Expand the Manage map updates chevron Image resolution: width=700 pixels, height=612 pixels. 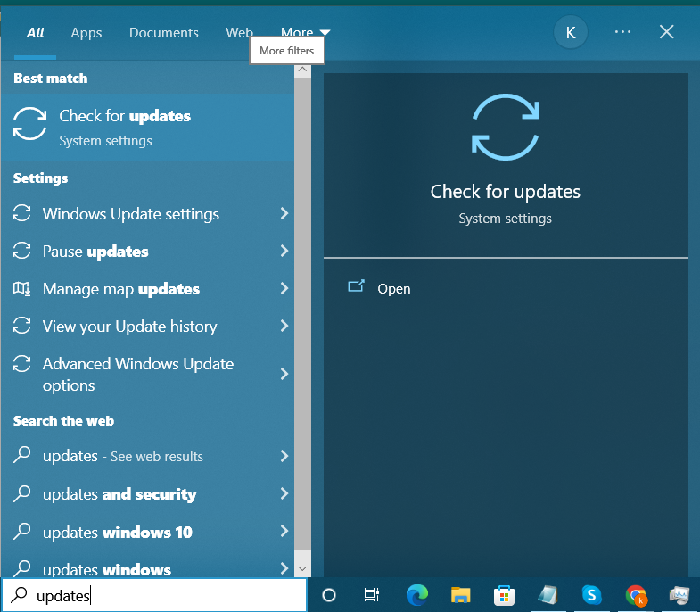coord(284,288)
